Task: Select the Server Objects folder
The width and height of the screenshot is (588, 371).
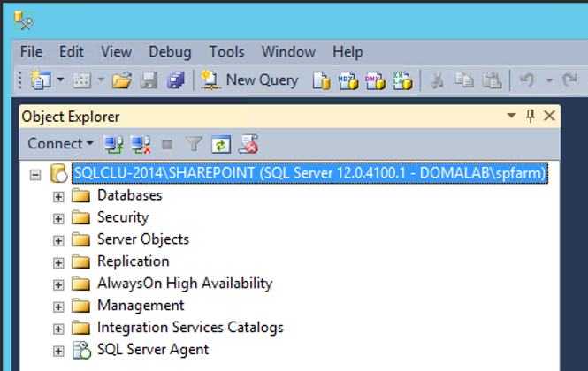Action: point(143,239)
